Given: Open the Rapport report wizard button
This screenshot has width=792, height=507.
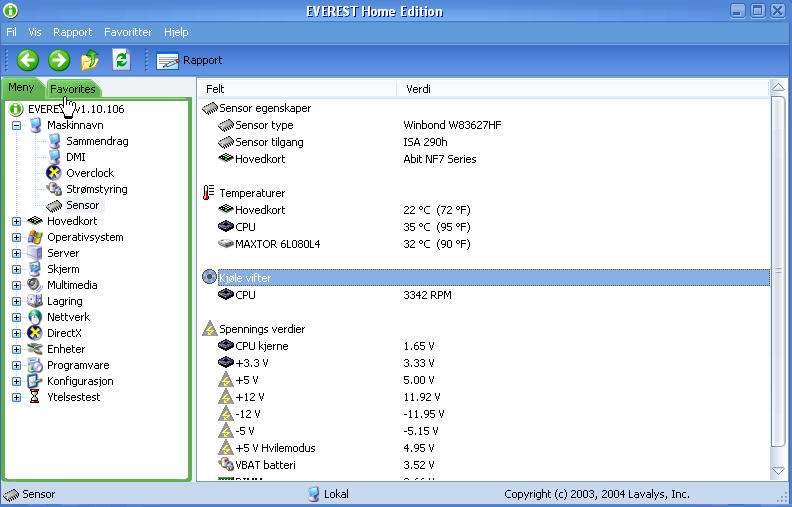Looking at the screenshot, I should pyautogui.click(x=189, y=61).
